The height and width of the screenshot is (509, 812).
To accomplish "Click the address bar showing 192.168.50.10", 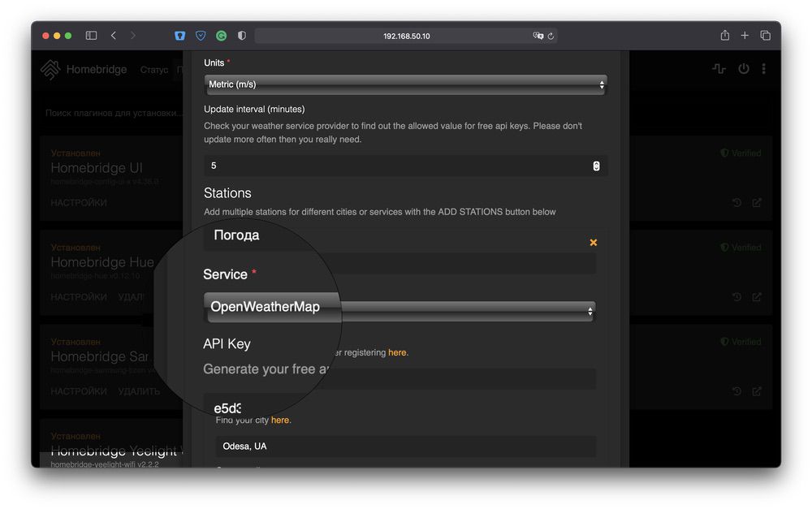I will pos(407,36).
